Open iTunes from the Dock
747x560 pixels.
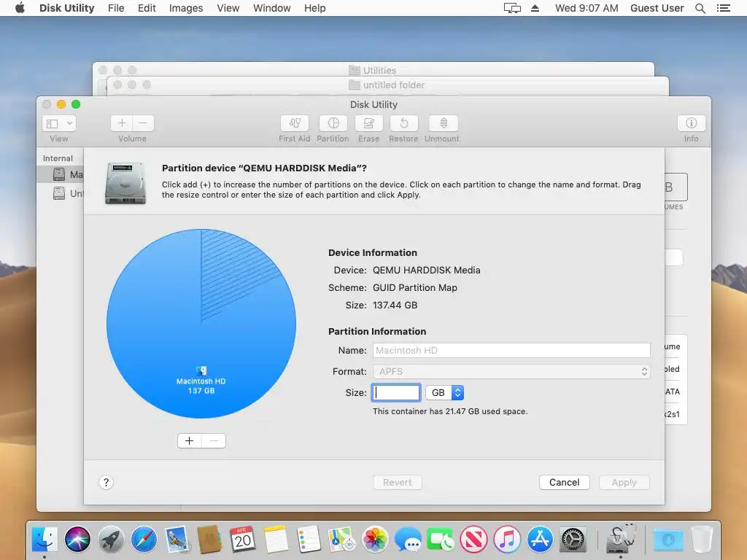point(507,540)
